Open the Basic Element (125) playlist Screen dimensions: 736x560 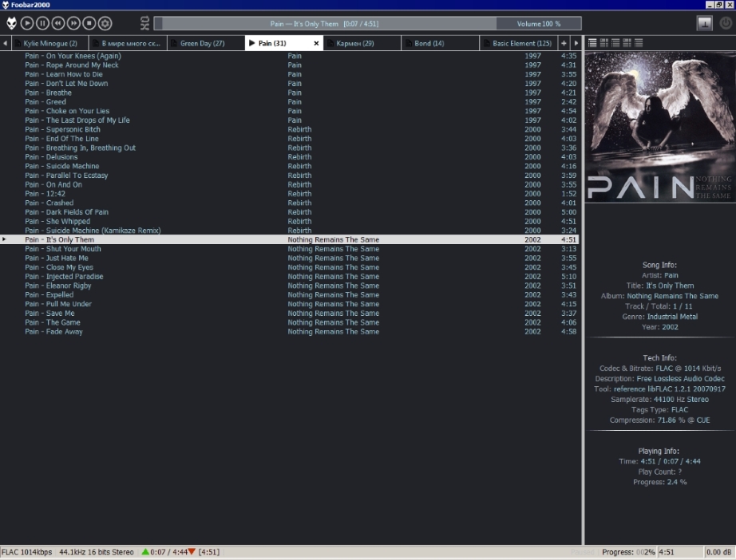(x=518, y=43)
